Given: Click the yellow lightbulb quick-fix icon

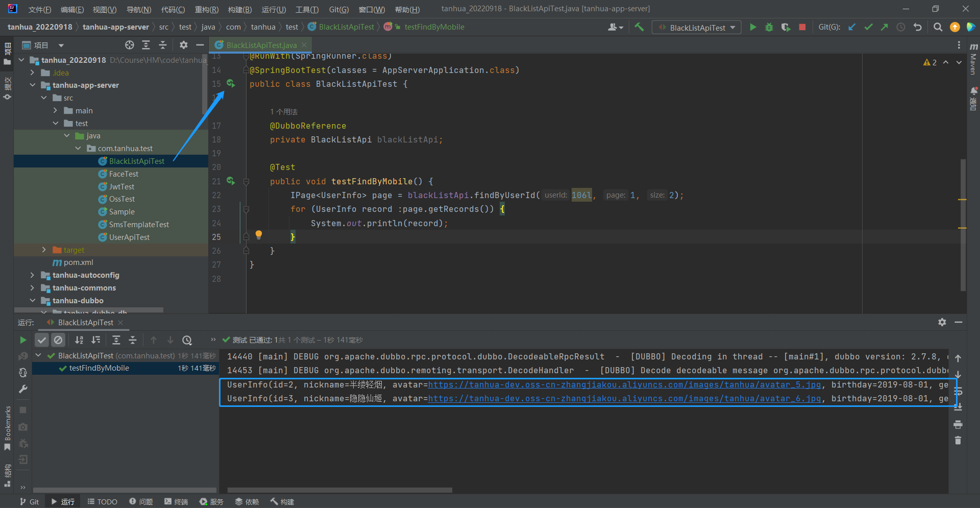Looking at the screenshot, I should click(x=259, y=235).
